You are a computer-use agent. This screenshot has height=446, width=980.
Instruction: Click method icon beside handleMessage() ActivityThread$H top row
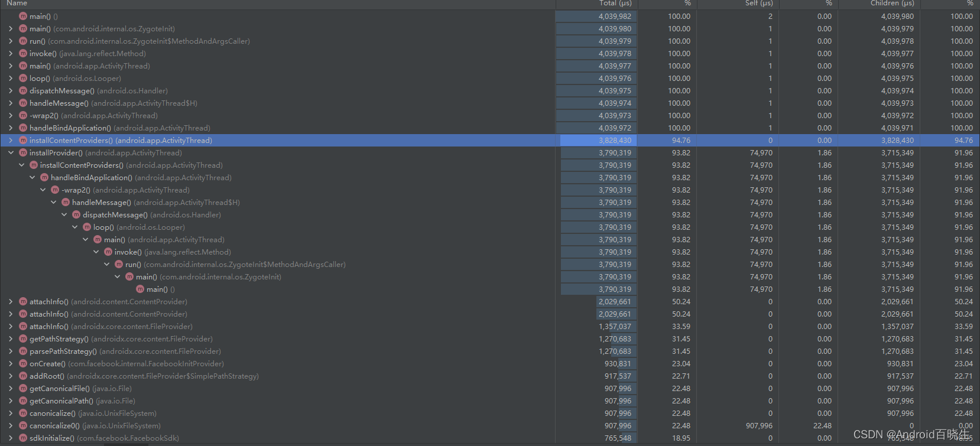click(23, 103)
